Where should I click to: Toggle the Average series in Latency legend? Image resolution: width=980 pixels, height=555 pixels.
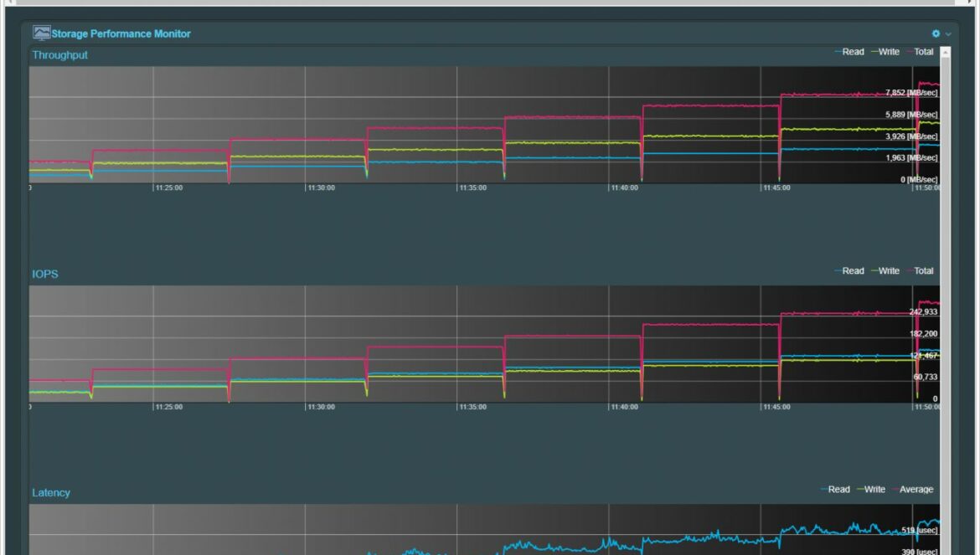click(912, 490)
